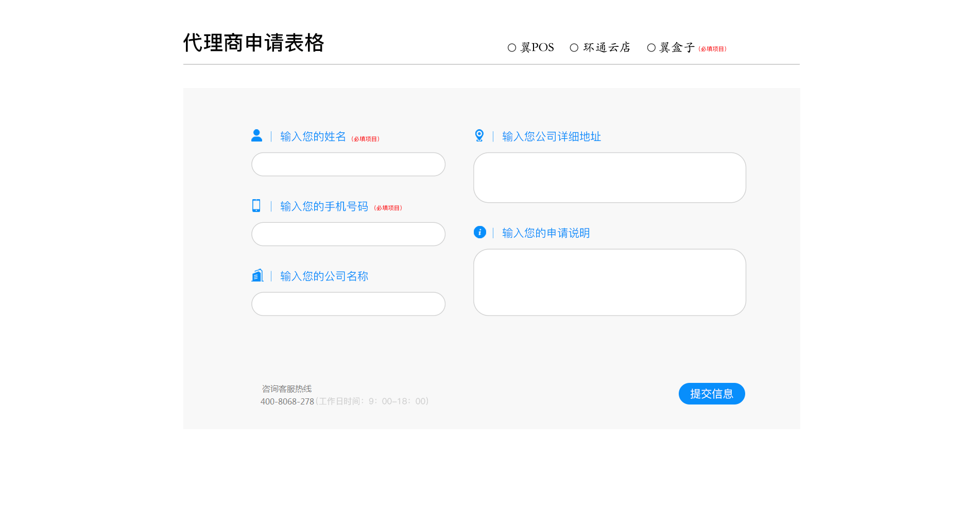This screenshot has width=980, height=510.
Task: Click the 输入您的姓名 label text
Action: (x=313, y=136)
